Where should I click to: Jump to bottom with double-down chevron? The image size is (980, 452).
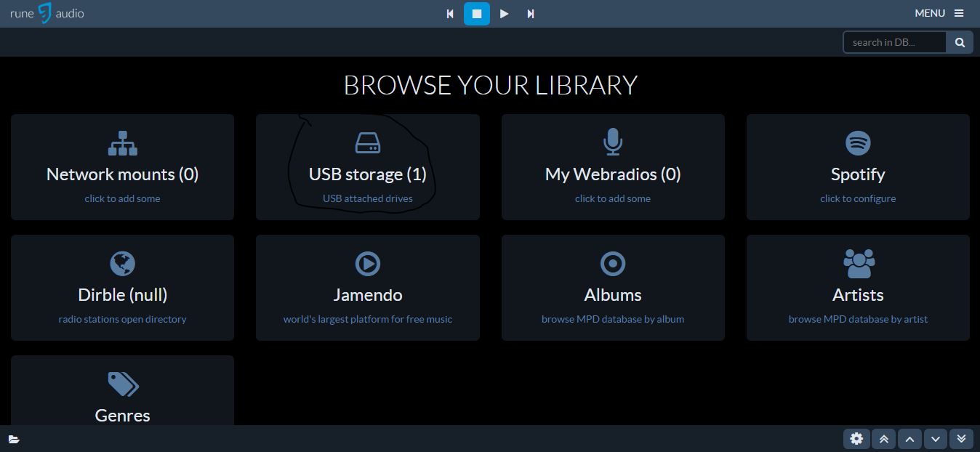pyautogui.click(x=961, y=438)
